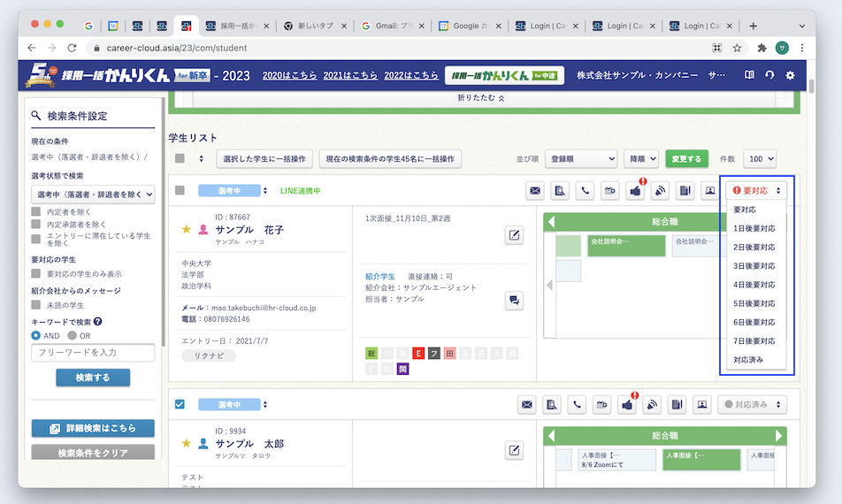
Task: Click 検索条件をクリア button
Action: coord(93,452)
